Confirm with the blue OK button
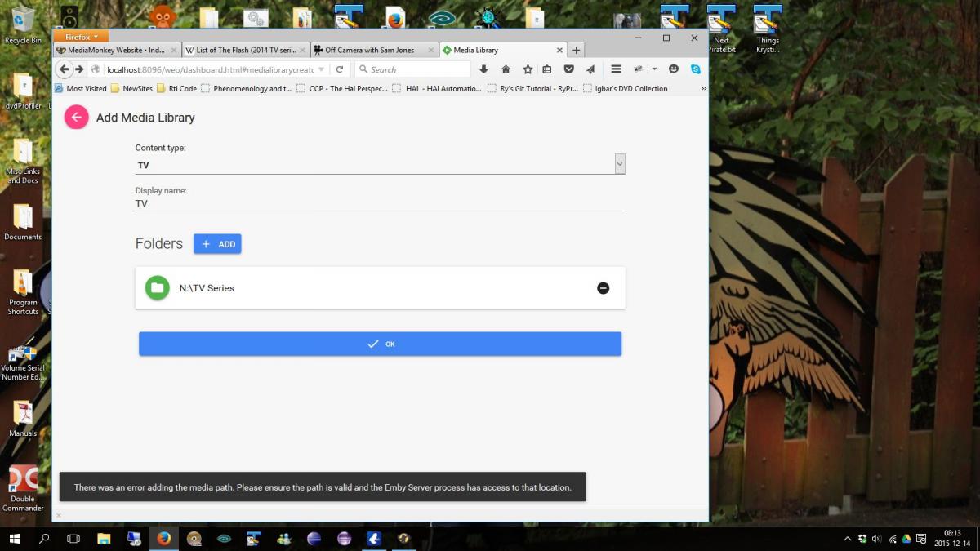The image size is (980, 551). pos(380,344)
